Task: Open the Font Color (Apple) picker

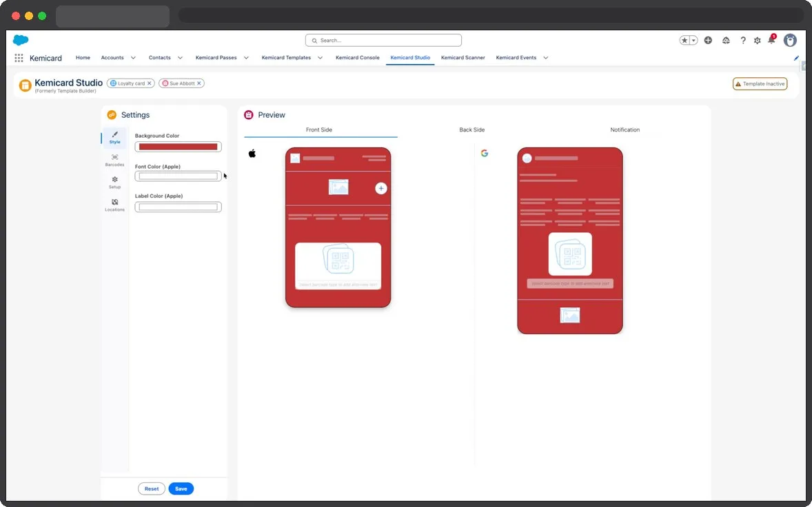Action: coord(178,176)
